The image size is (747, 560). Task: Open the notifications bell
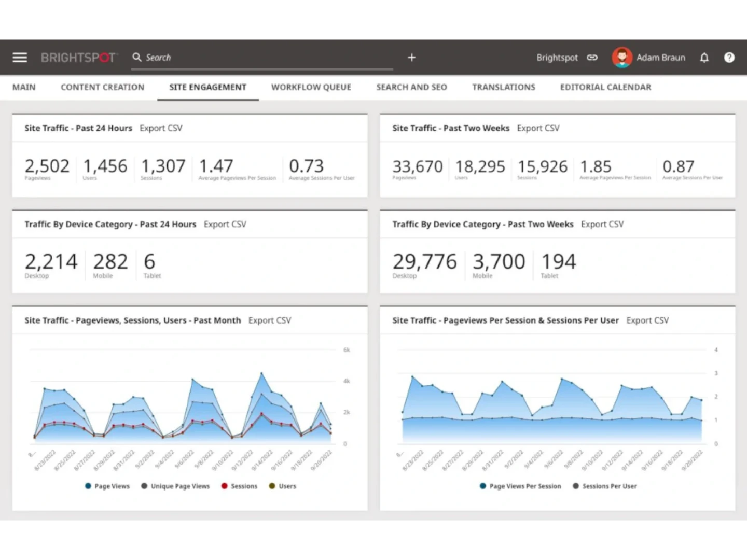click(704, 58)
